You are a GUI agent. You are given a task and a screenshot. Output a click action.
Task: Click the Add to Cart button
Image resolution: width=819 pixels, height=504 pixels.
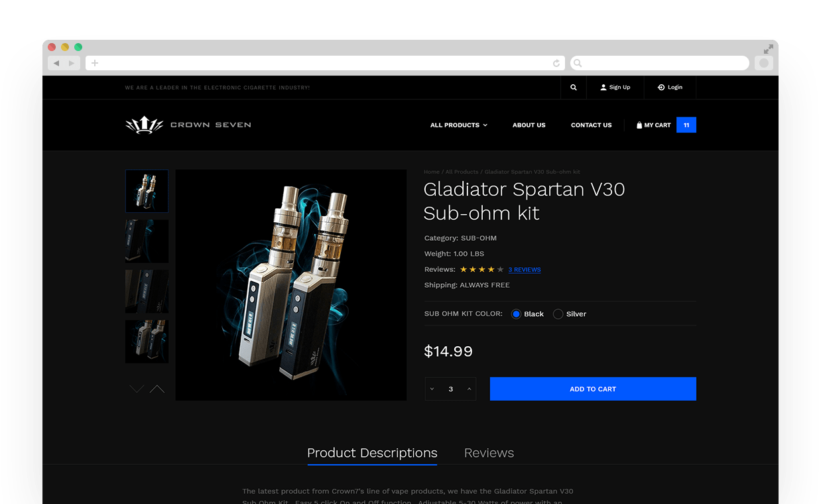[593, 389]
